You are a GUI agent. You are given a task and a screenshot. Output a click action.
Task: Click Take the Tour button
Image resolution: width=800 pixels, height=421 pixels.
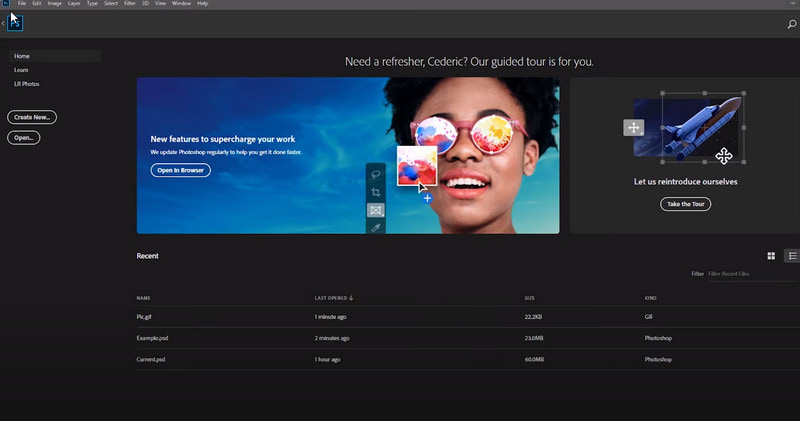click(685, 204)
